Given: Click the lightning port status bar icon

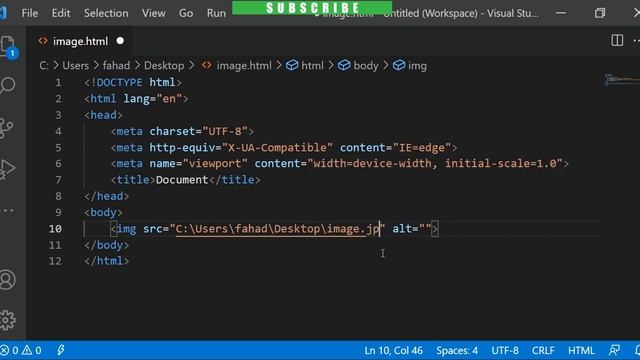Looking at the screenshot, I should click(61, 350).
